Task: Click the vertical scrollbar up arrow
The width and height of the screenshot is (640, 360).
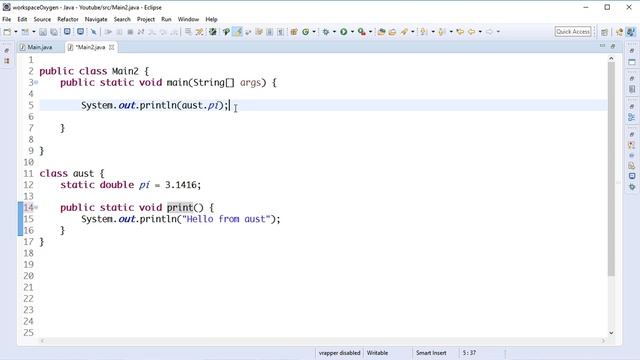Action: coord(611,58)
